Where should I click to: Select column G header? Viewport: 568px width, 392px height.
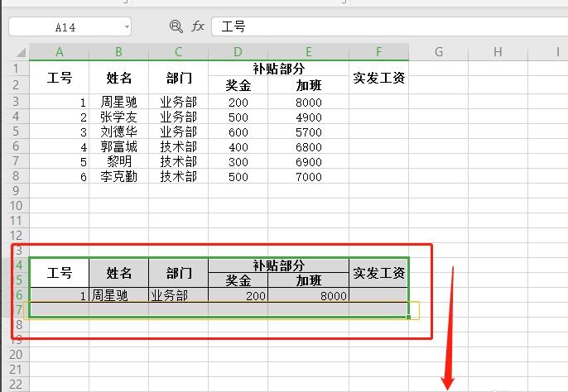pos(439,52)
